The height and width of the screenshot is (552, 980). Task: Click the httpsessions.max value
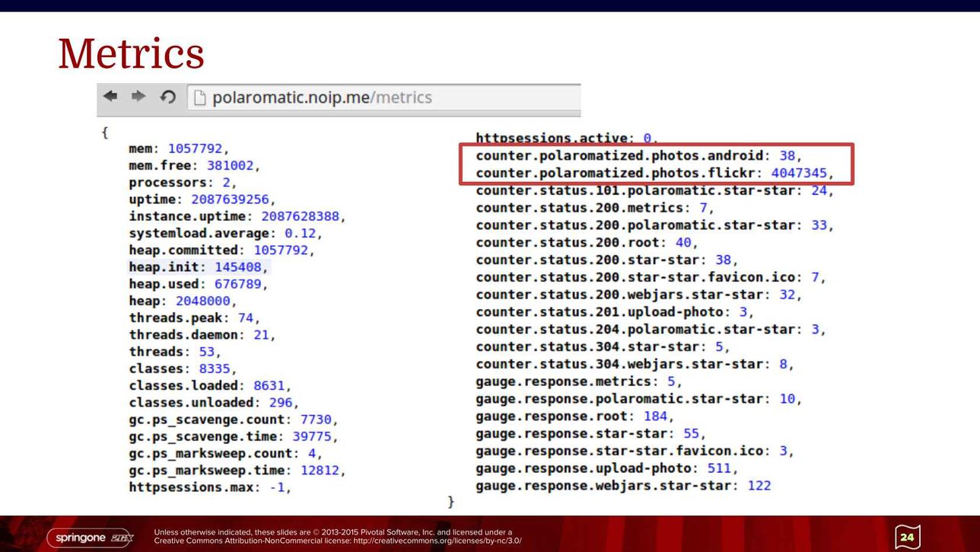(279, 487)
